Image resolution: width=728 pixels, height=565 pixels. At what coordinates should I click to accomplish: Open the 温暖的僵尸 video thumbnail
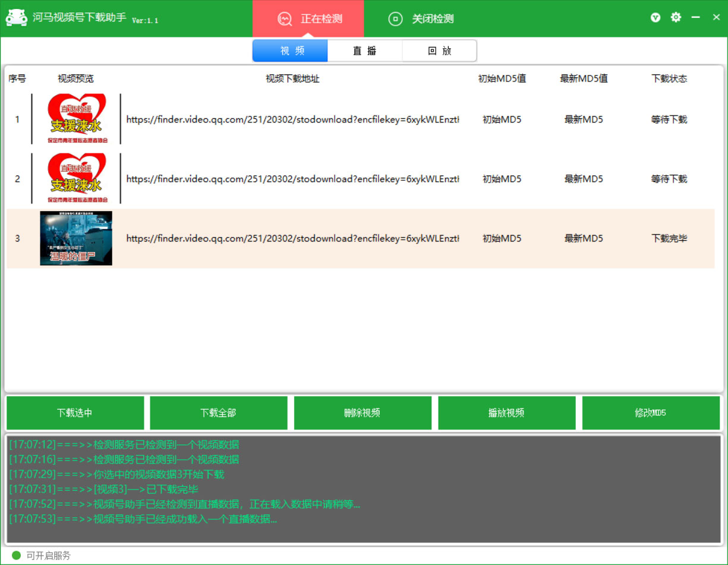tap(75, 238)
